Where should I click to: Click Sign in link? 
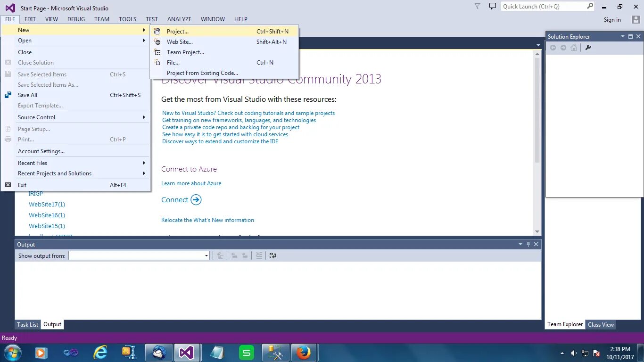coord(612,20)
